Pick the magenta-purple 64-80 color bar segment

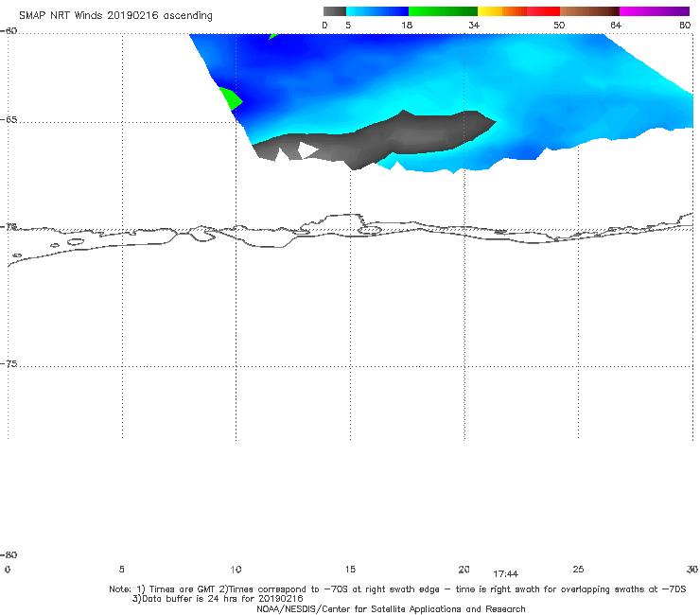(655, 11)
